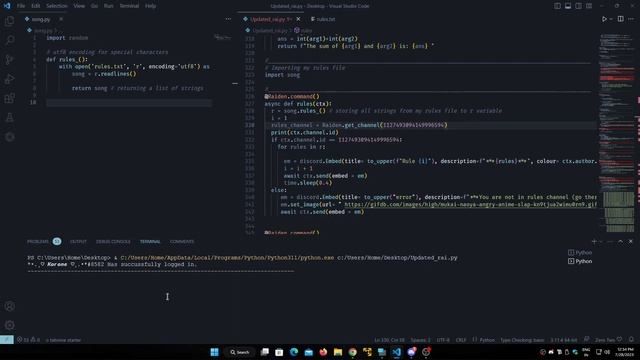Switch to the rules.txt editor tab

click(x=322, y=19)
